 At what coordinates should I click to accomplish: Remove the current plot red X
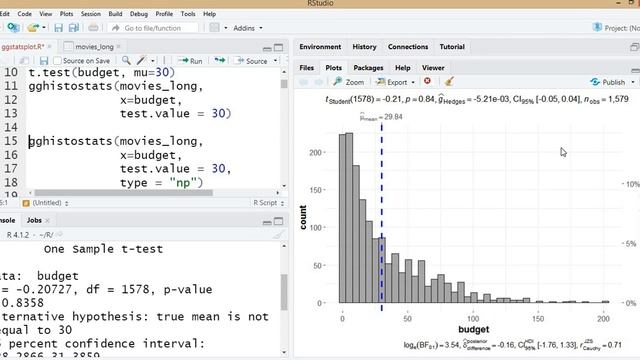427,81
